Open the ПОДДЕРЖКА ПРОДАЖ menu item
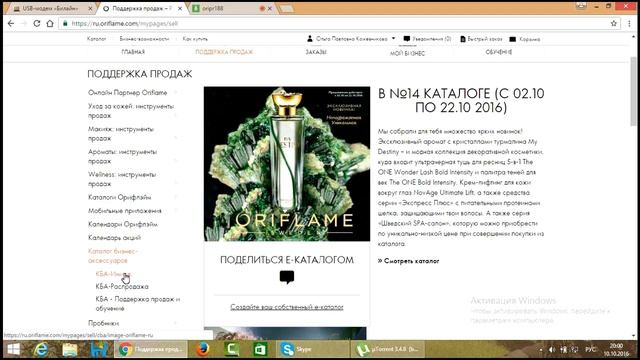 tap(224, 52)
